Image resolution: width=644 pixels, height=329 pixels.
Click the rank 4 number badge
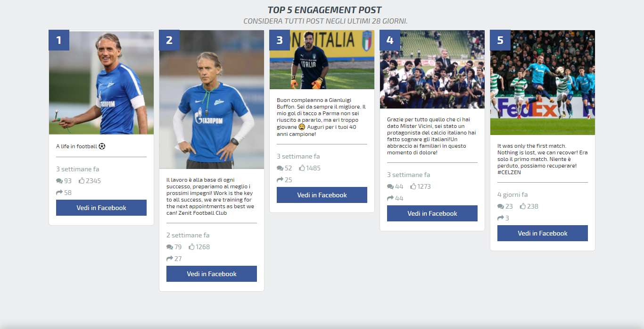pos(390,40)
